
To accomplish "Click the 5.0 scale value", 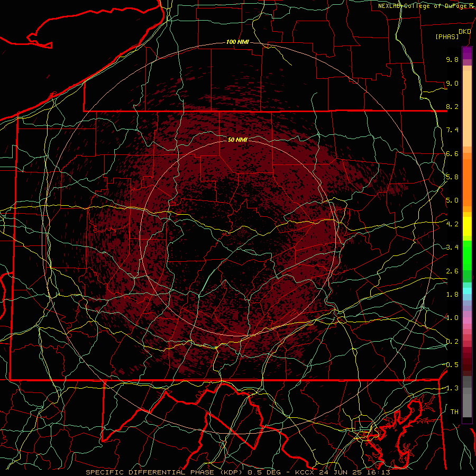I will click(452, 200).
